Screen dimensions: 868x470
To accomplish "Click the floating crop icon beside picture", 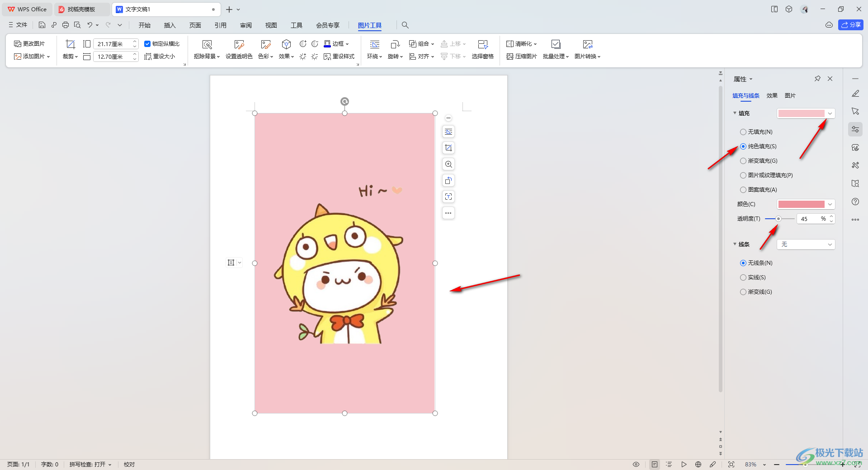I will coord(448,148).
